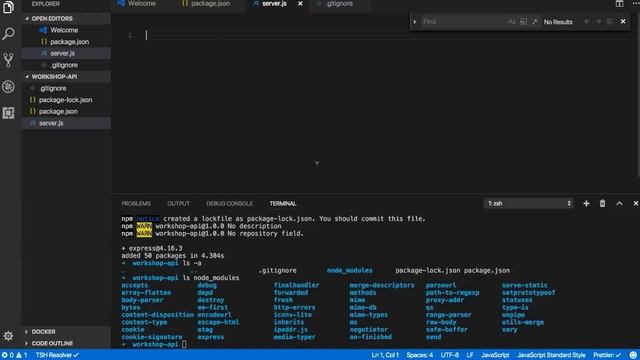Click the Find input field
This screenshot has width=640, height=360.
463,22
